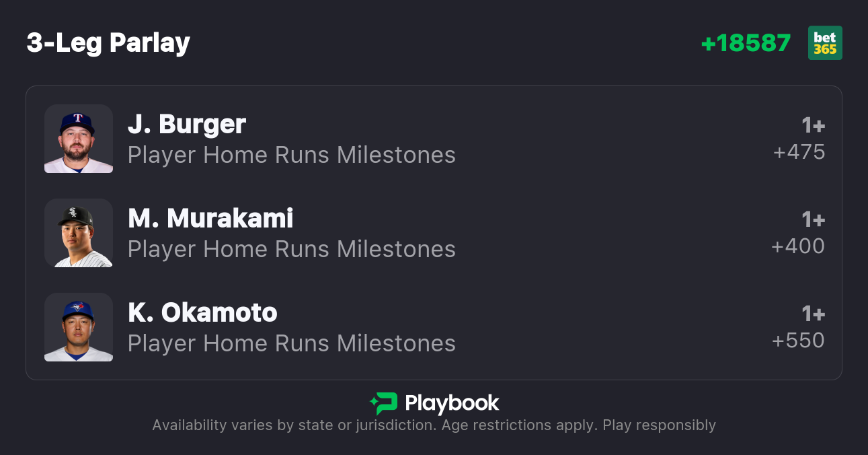Select the K. Okamoto player name
Screen dimensions: 868x455
[202, 313]
